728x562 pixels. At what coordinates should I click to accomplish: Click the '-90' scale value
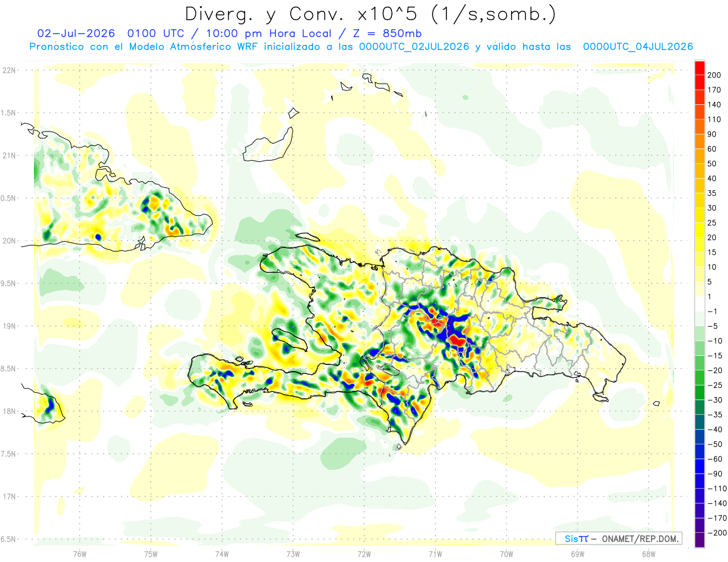[x=716, y=474]
